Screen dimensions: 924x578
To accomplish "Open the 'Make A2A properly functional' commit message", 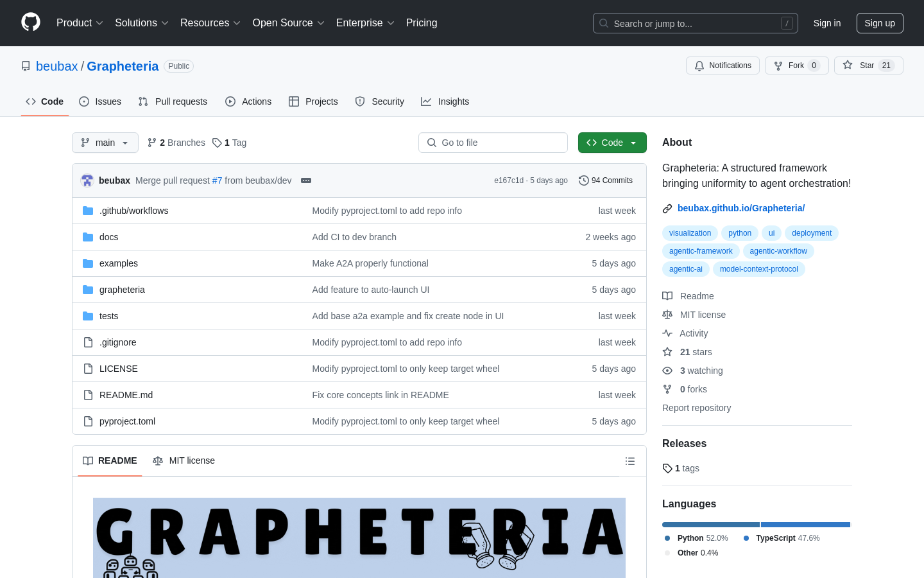I will tap(370, 263).
